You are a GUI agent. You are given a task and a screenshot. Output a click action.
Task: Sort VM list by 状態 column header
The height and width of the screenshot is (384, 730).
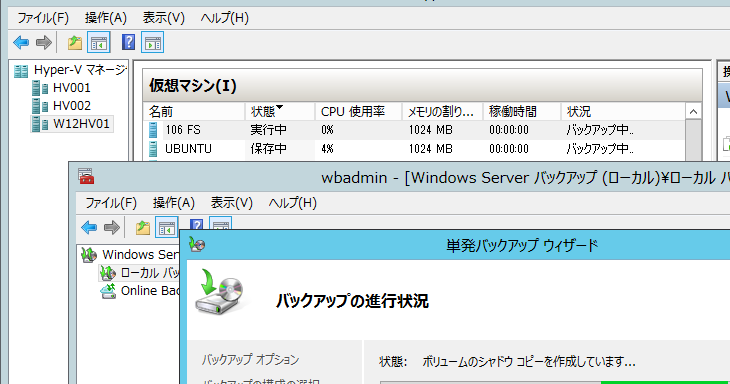tap(280, 112)
